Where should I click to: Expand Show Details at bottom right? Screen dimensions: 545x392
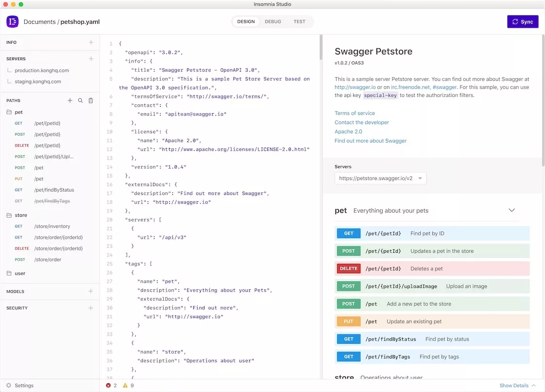517,385
